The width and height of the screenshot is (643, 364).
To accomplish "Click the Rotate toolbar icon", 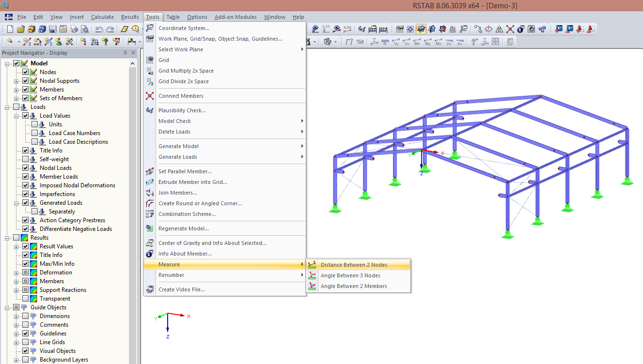I will [489, 29].
